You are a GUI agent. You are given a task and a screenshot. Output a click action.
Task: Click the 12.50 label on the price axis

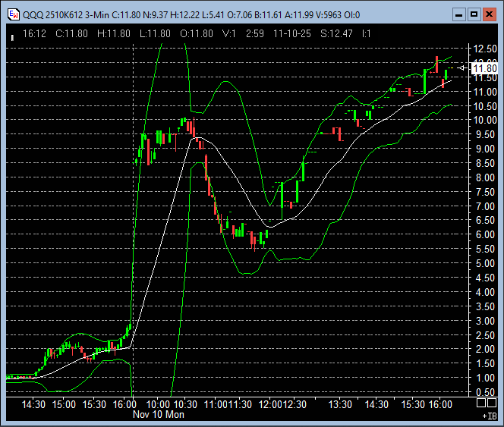point(484,49)
